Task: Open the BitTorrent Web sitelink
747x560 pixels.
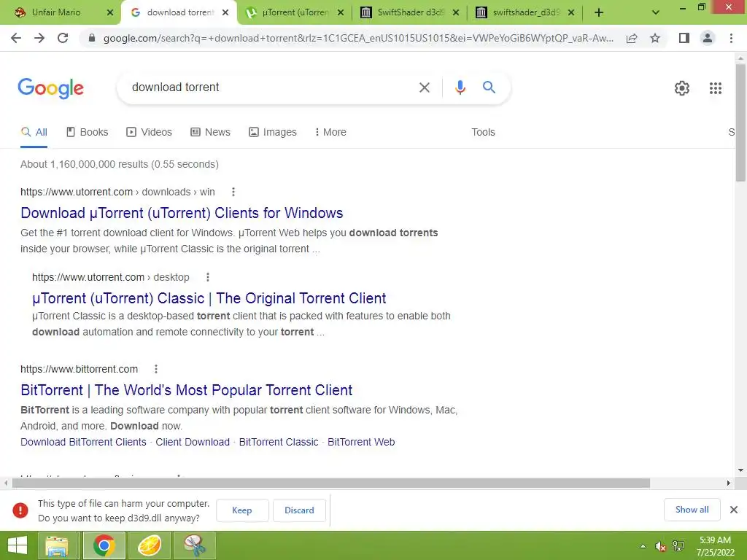Action: click(x=361, y=442)
